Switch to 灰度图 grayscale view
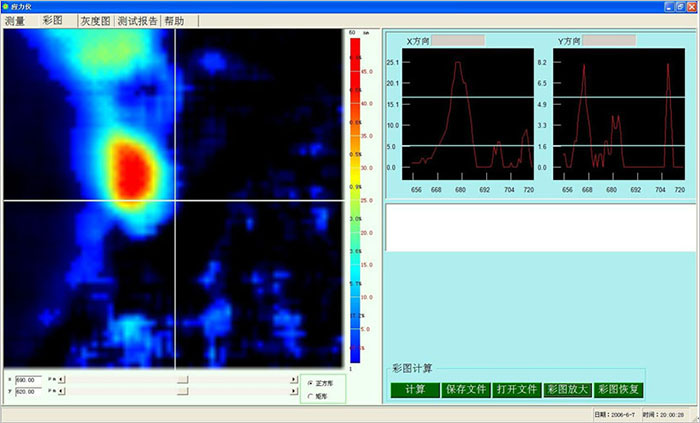Screen dimensions: 700x423 coord(96,21)
